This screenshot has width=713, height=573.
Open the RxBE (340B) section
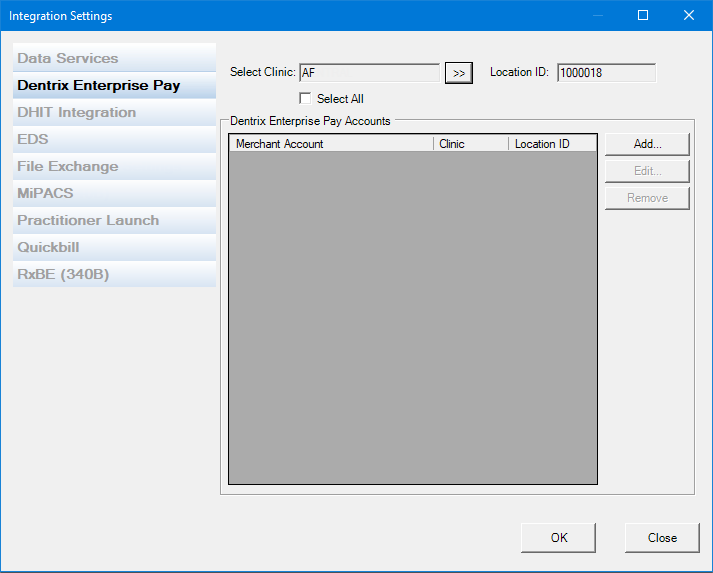tap(114, 274)
